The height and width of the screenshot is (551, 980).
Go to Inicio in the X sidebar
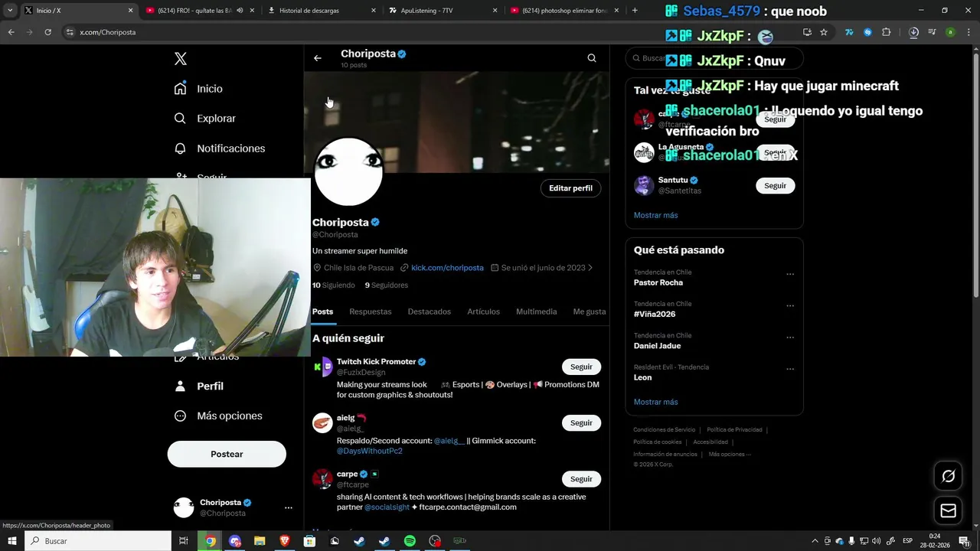click(x=198, y=89)
